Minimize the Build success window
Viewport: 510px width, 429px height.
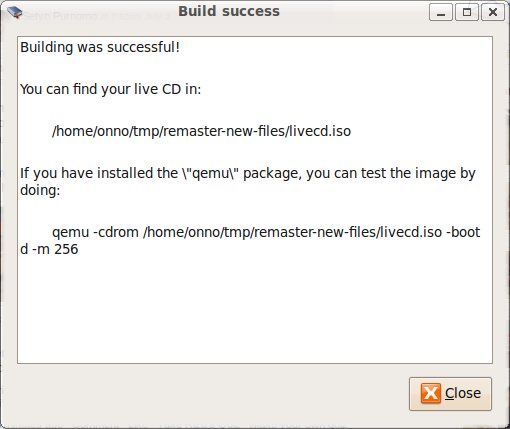coord(441,12)
